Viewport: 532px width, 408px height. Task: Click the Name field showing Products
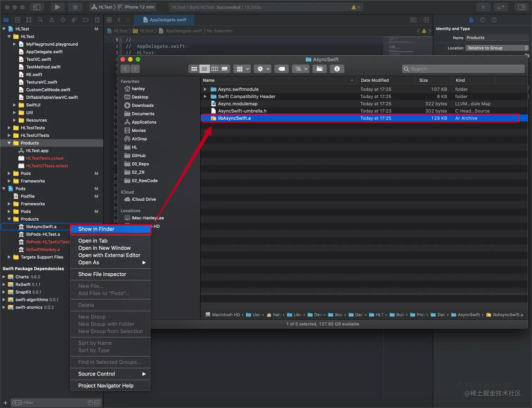[497, 38]
